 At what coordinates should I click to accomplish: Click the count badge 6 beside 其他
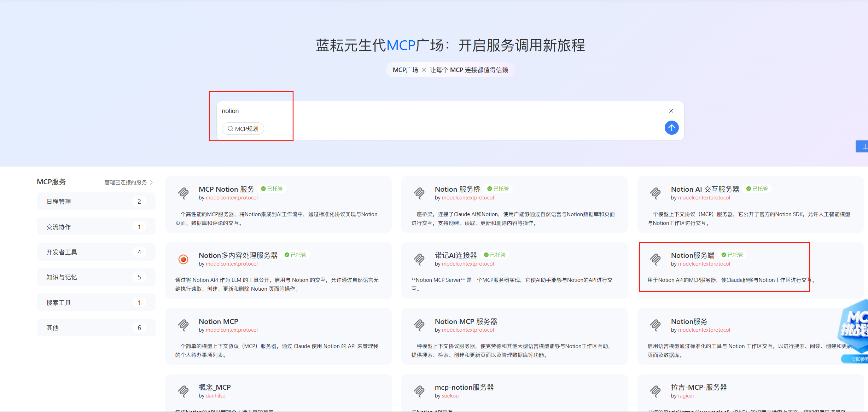[139, 328]
